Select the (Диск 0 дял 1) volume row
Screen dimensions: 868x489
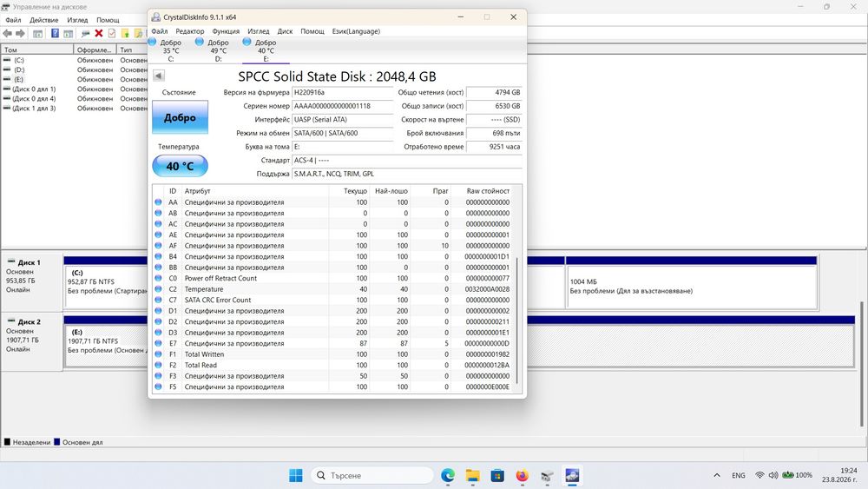(x=74, y=89)
